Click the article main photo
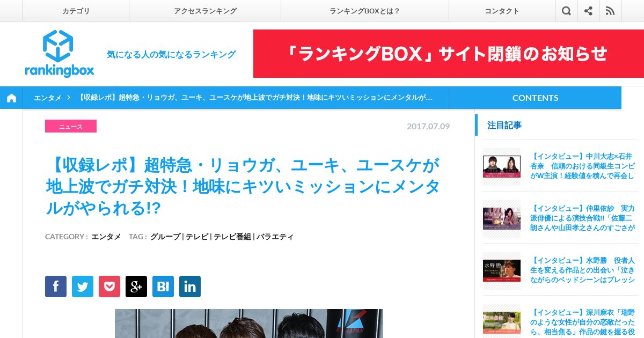Viewport: 644px width, 338px height. point(249,324)
